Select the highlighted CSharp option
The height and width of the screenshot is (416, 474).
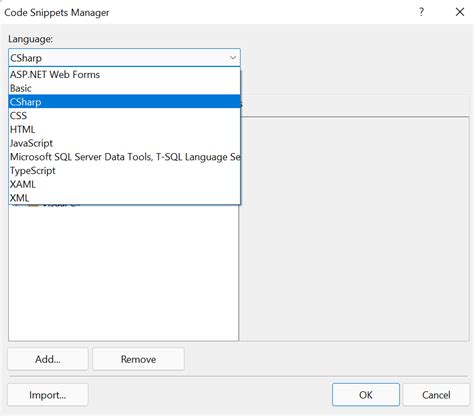pos(124,102)
